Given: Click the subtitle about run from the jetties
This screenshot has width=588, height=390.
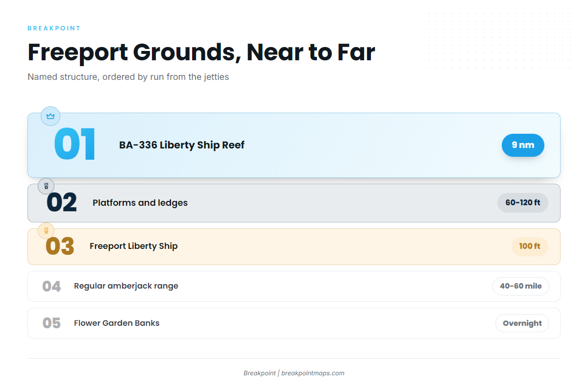Looking at the screenshot, I should tap(128, 77).
